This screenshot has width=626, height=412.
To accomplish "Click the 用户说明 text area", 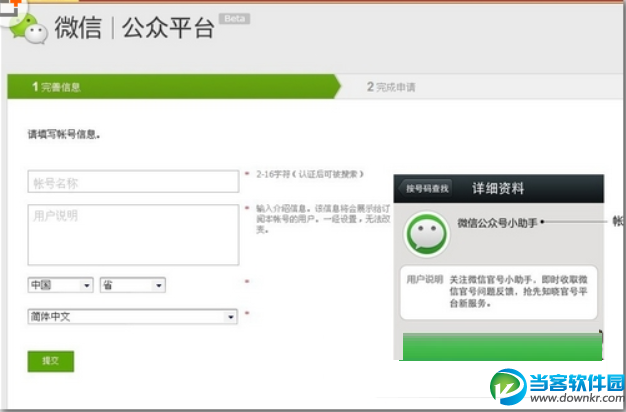I will [133, 235].
